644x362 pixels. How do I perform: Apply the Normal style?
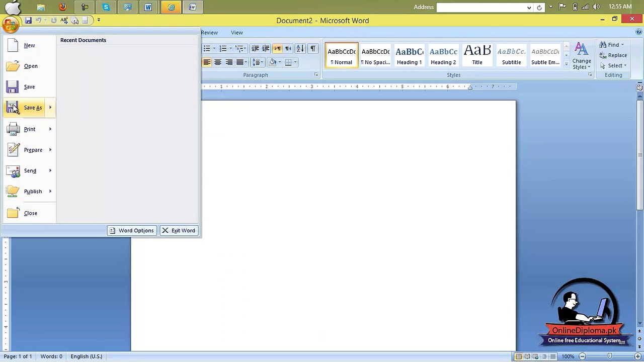tap(342, 55)
